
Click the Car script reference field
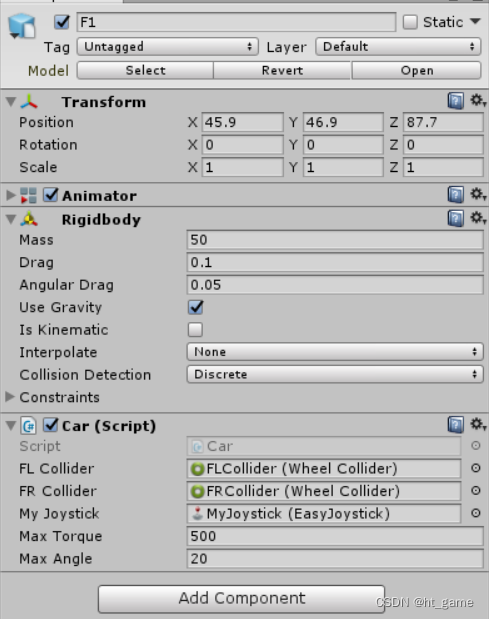click(324, 446)
